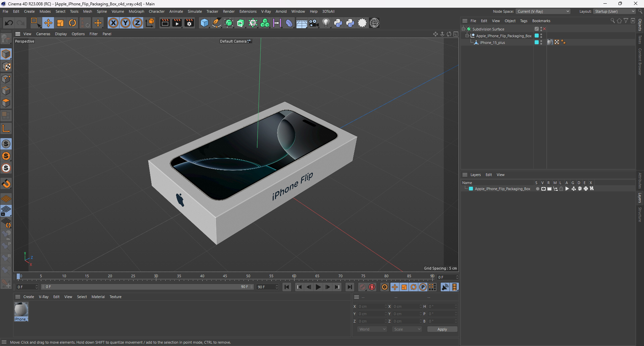The height and width of the screenshot is (346, 644).
Task: Click the viewport toggle maximize icon
Action: coord(456,34)
